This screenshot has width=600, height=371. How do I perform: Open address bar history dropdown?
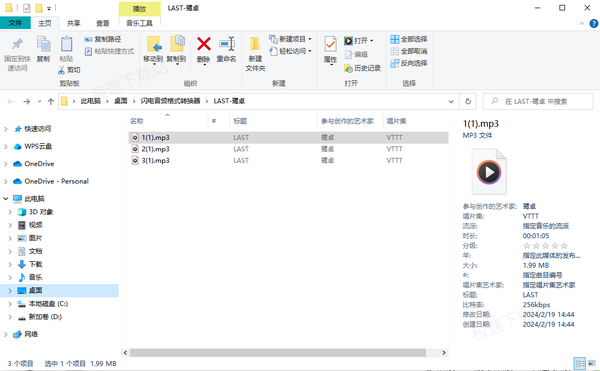click(x=451, y=101)
